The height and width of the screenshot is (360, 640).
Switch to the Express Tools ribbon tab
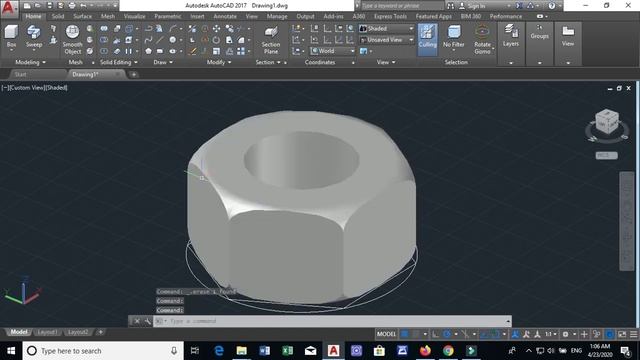390,16
